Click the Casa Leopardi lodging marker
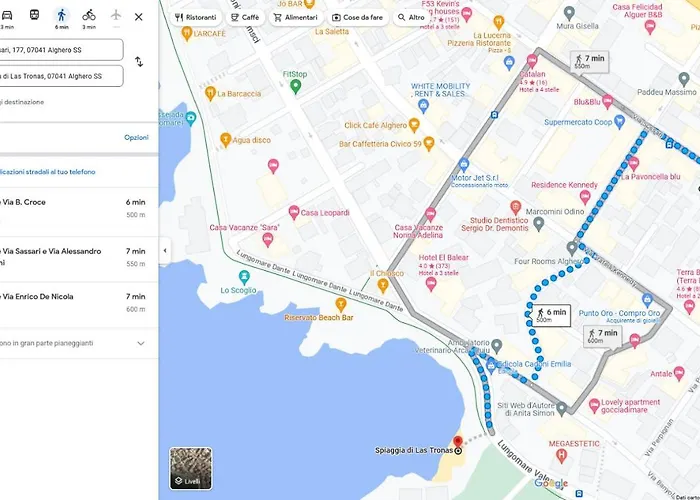The image size is (700, 500). coord(294,212)
